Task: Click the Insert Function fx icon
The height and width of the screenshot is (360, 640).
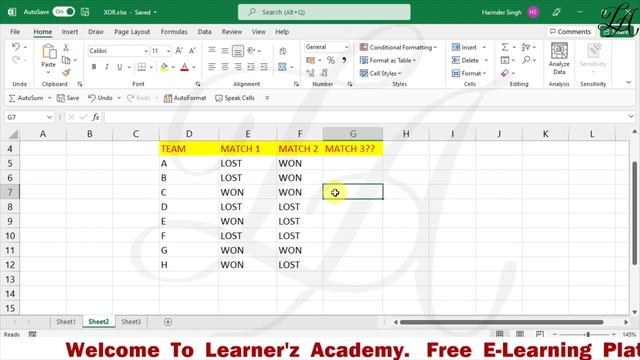Action: tap(96, 117)
